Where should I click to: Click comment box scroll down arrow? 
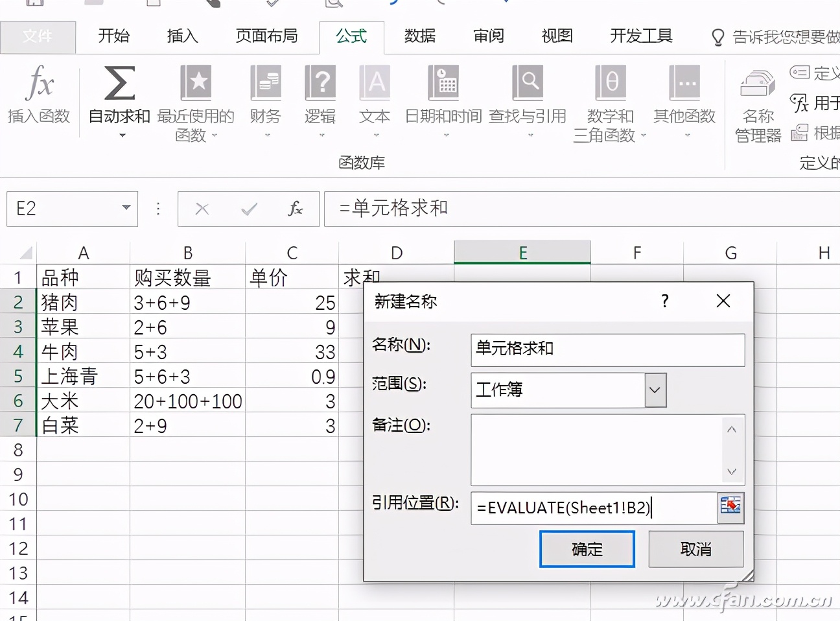pos(732,471)
